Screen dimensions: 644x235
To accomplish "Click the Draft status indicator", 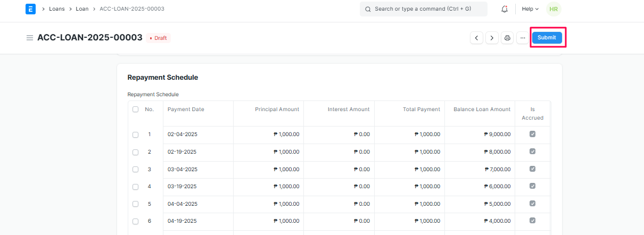I will pos(158,38).
